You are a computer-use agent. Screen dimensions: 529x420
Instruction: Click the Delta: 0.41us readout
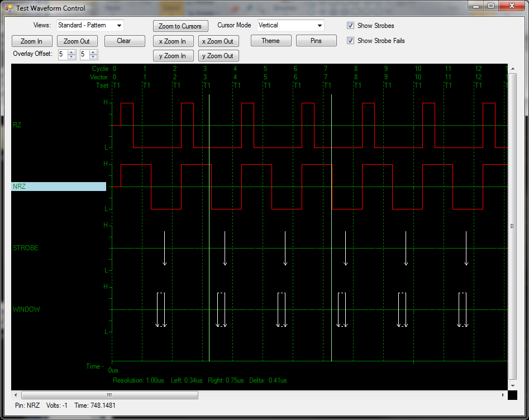point(268,380)
